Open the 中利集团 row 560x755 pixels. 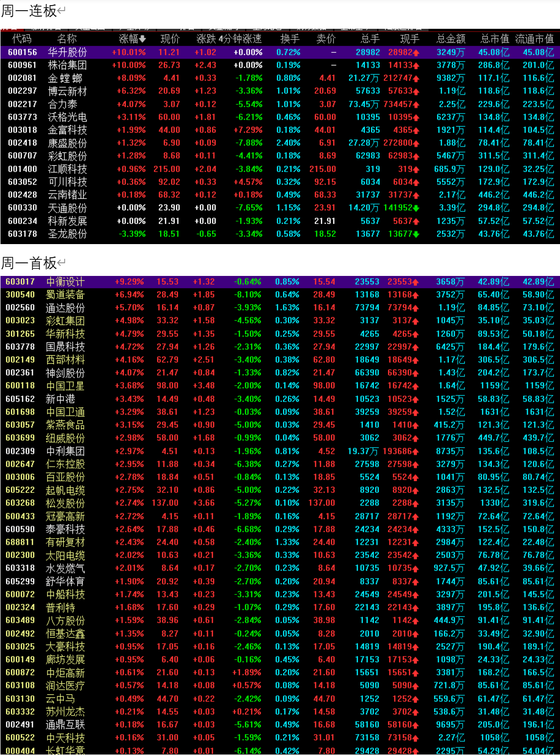(x=280, y=451)
